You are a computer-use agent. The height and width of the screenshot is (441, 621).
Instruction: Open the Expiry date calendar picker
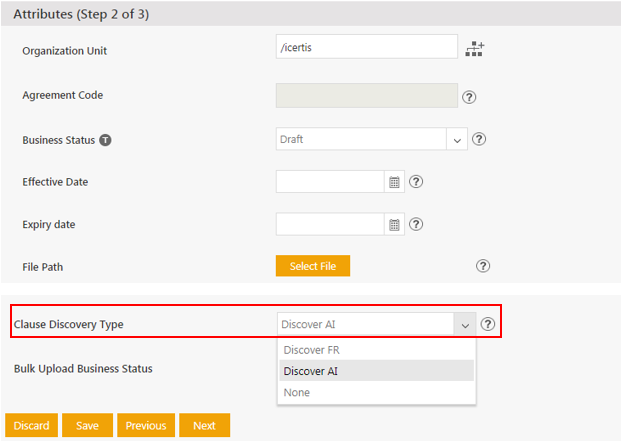(x=394, y=225)
